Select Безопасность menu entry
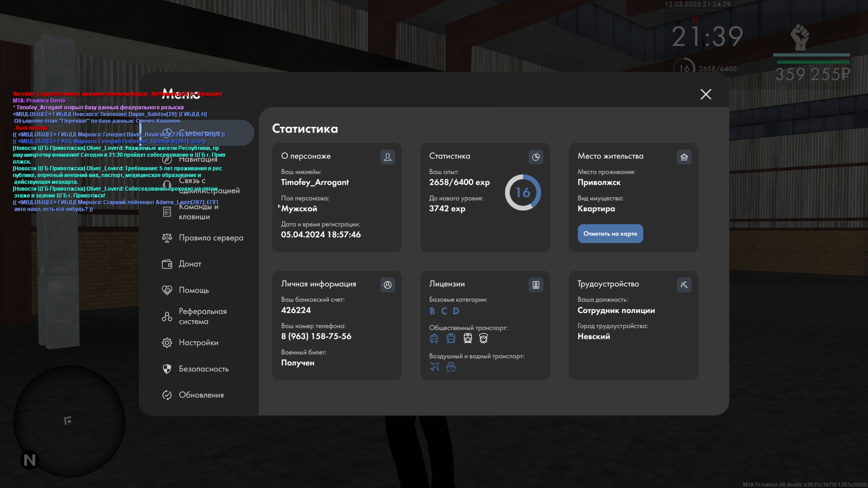The height and width of the screenshot is (488, 868). point(203,369)
